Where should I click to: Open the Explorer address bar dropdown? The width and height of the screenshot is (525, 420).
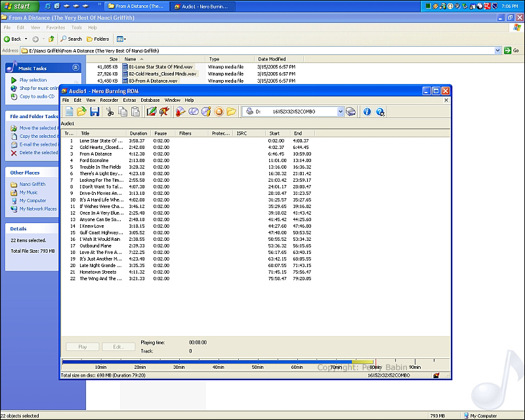[x=497, y=51]
